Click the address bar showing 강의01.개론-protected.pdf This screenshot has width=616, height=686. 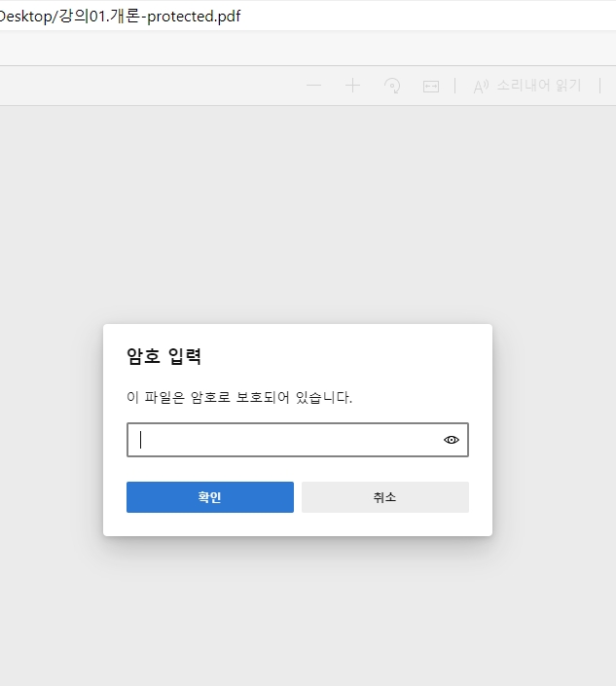coord(307,17)
